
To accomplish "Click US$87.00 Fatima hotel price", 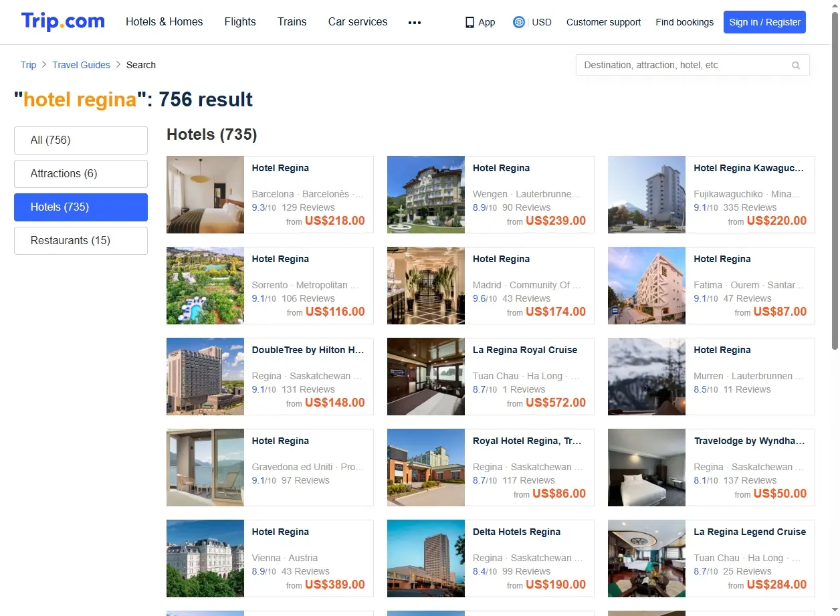I will [780, 312].
